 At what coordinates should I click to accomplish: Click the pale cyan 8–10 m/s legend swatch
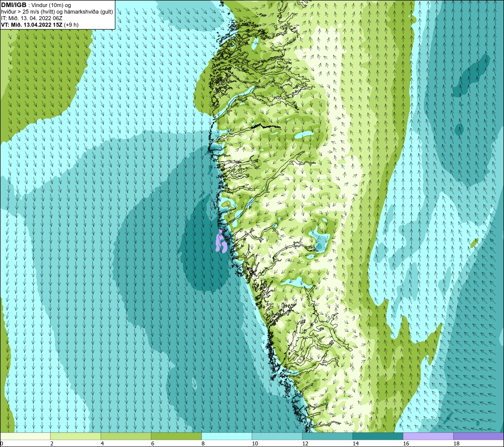pos(227,436)
